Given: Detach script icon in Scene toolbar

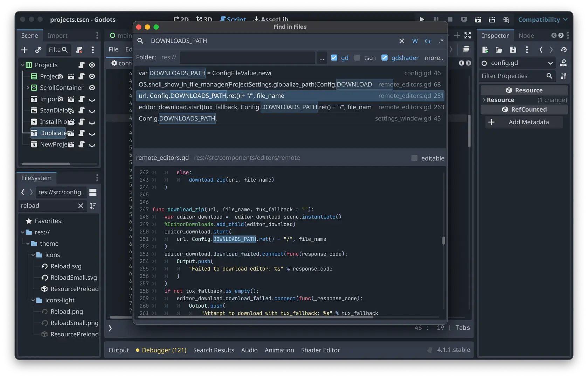Looking at the screenshot, I should click(79, 50).
